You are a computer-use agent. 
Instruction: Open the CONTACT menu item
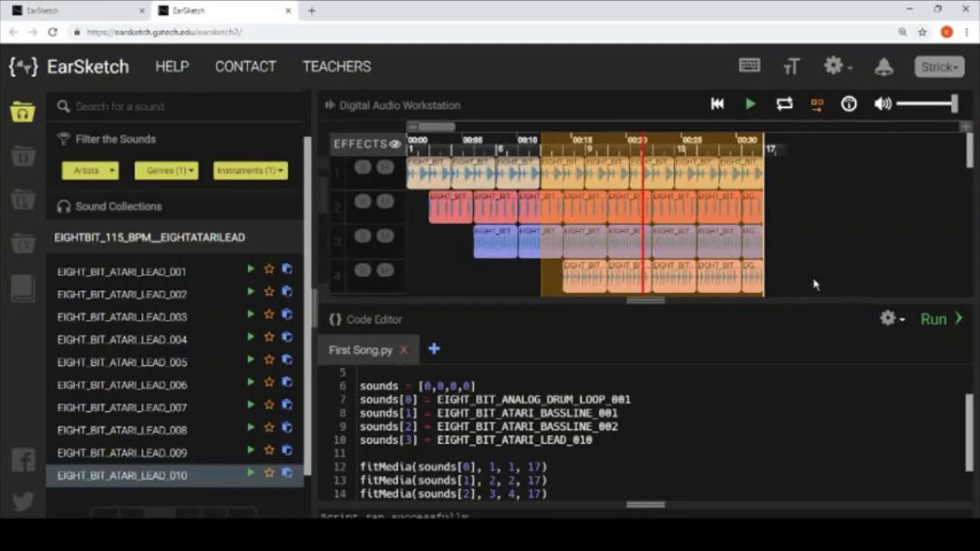[x=245, y=67]
